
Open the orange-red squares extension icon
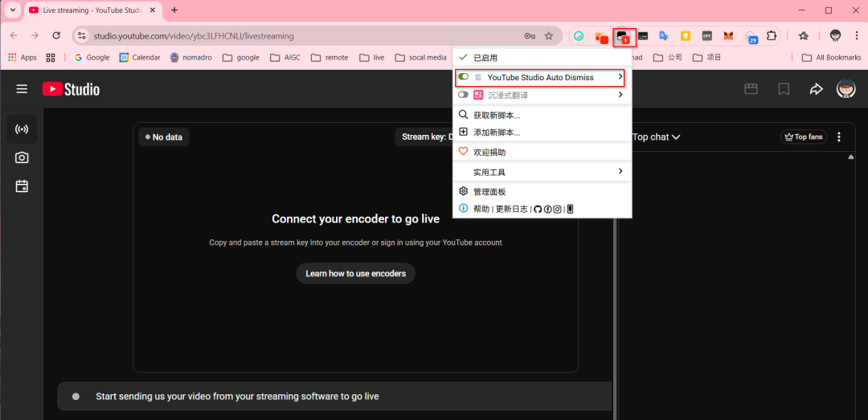click(601, 36)
